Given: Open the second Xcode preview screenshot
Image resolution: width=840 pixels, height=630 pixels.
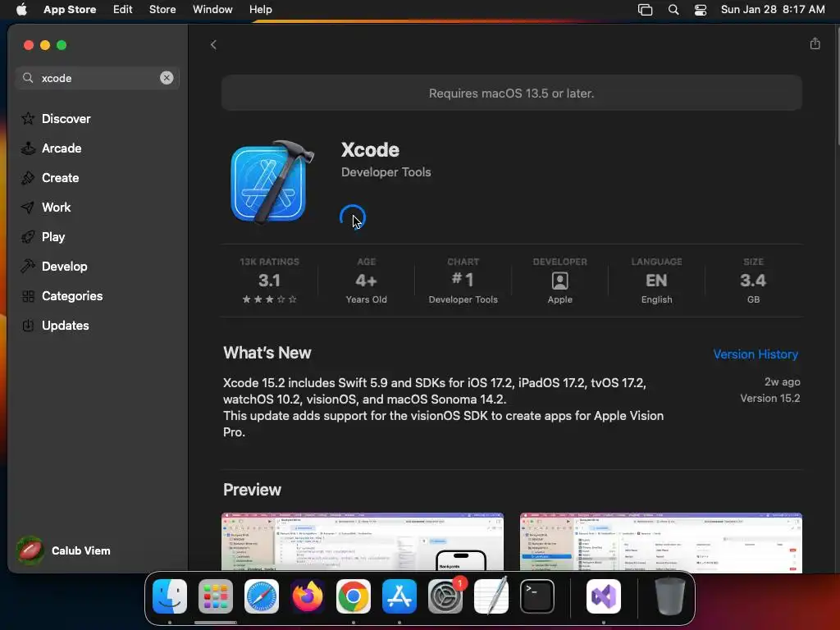Looking at the screenshot, I should pyautogui.click(x=660, y=542).
